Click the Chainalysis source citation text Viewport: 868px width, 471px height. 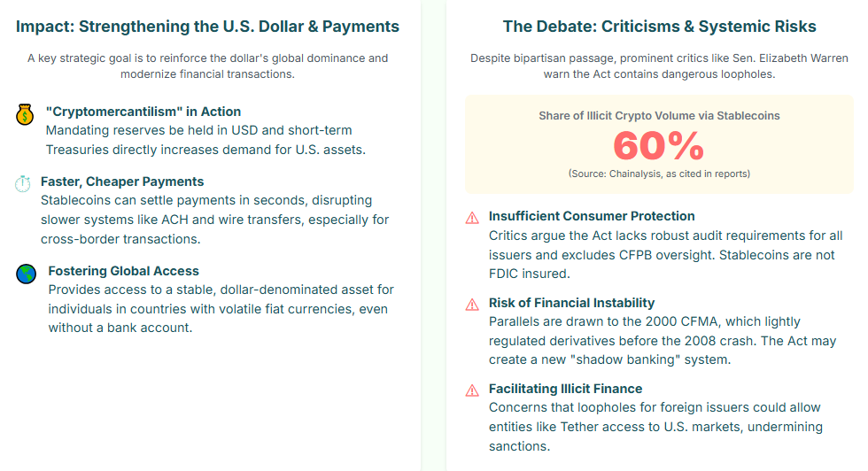click(659, 174)
